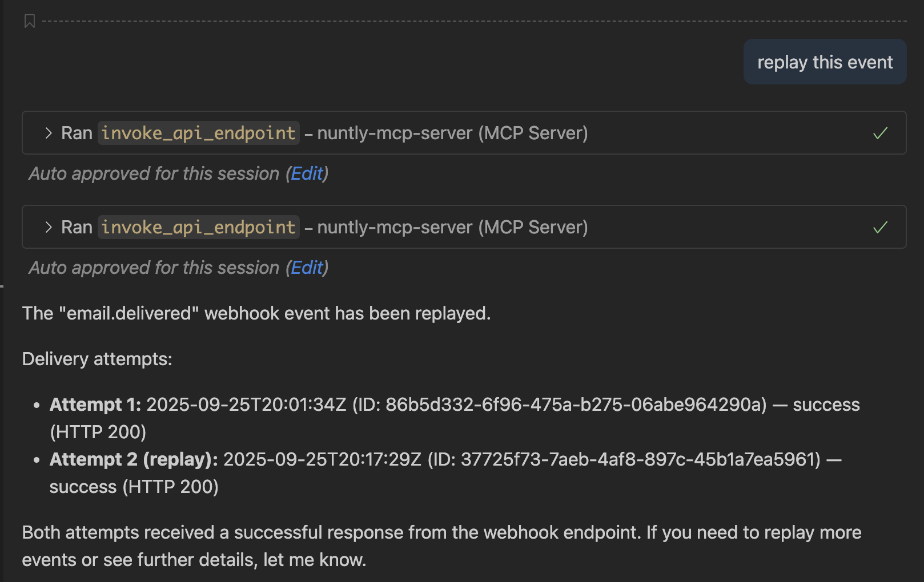
Task: Click Edit link under the first tool call
Action: (x=307, y=173)
